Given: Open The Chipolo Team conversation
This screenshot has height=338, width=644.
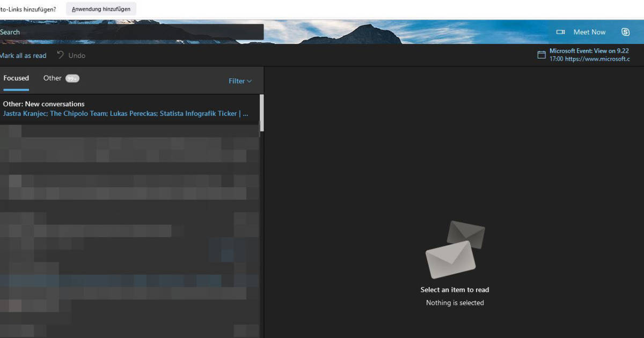Looking at the screenshot, I should [77, 113].
